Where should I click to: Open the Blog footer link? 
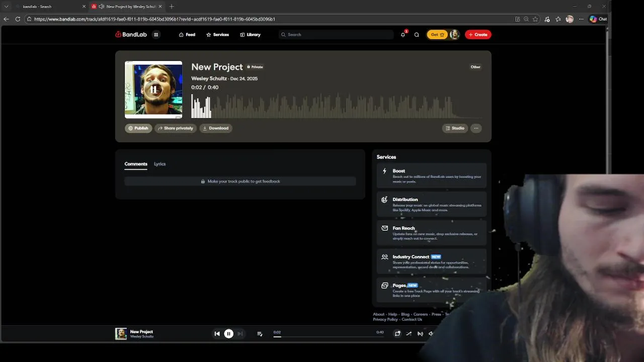405,314
